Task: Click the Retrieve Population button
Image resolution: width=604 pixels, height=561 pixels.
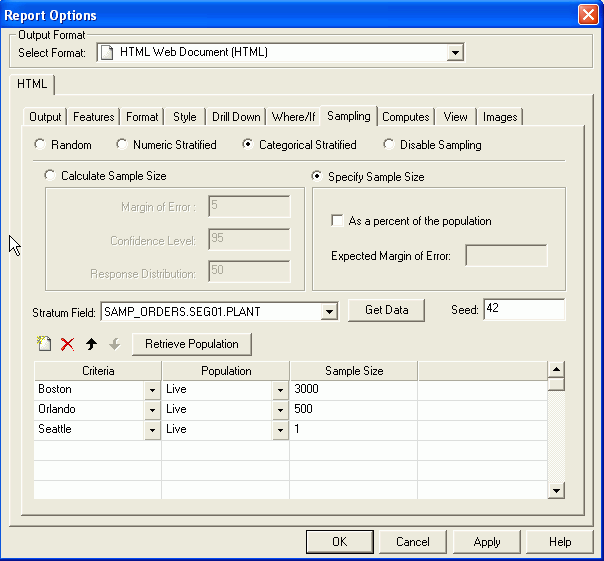Action: pos(191,344)
